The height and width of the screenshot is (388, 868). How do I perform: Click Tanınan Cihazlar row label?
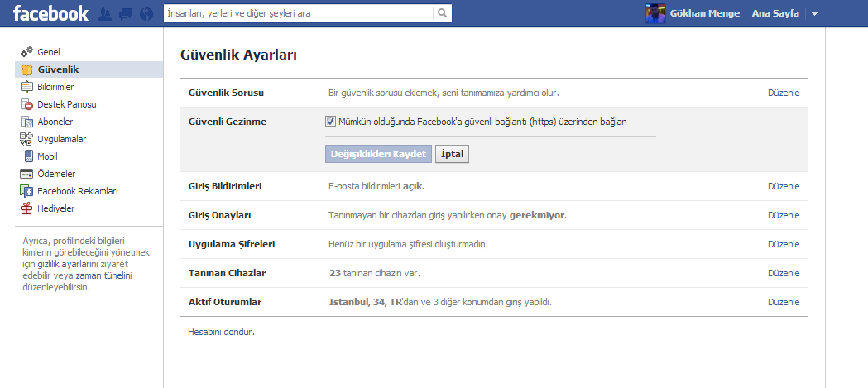pos(228,274)
